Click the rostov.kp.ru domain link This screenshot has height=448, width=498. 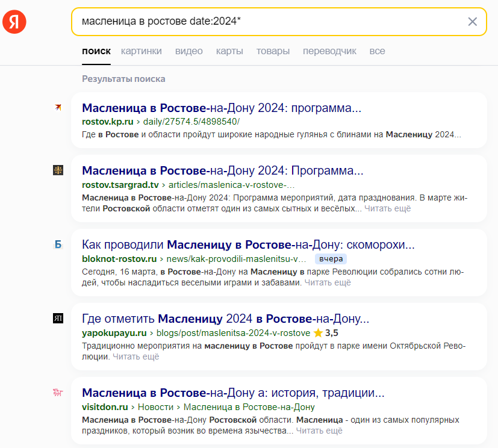click(x=108, y=122)
